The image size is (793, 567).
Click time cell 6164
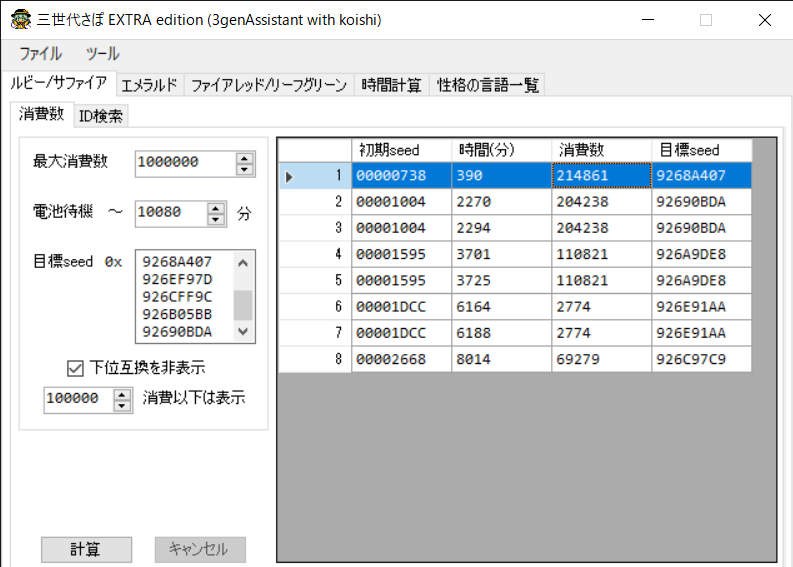[501, 308]
